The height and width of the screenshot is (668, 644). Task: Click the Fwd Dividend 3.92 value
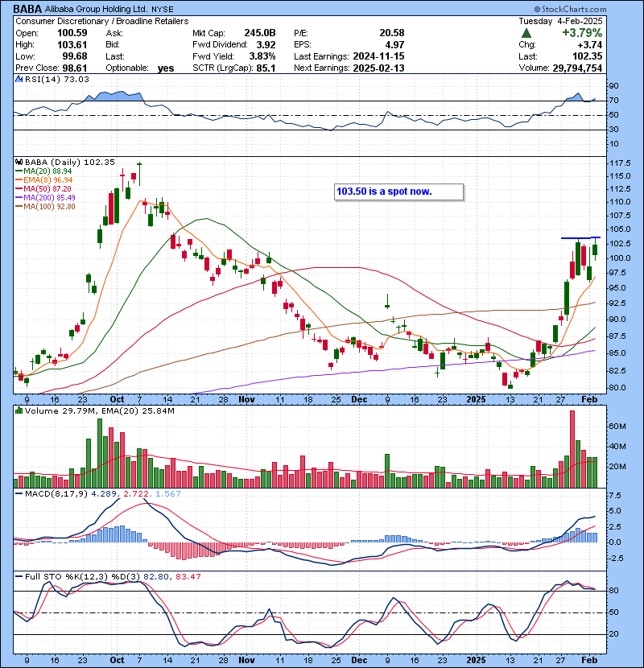pyautogui.click(x=266, y=45)
